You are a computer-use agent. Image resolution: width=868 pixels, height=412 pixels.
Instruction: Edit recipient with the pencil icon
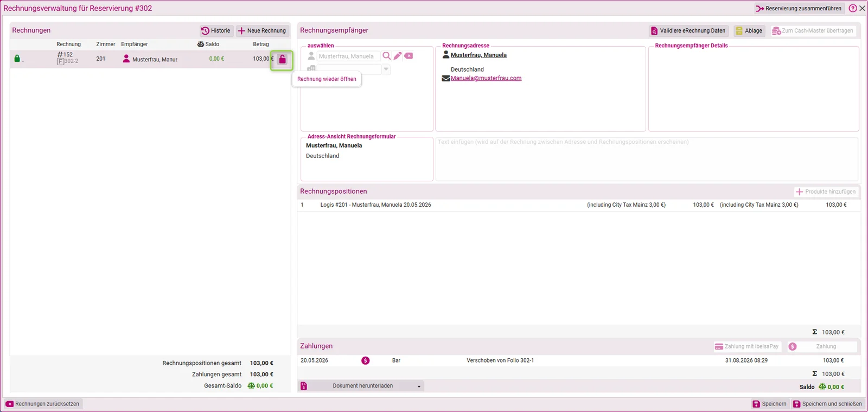tap(398, 56)
